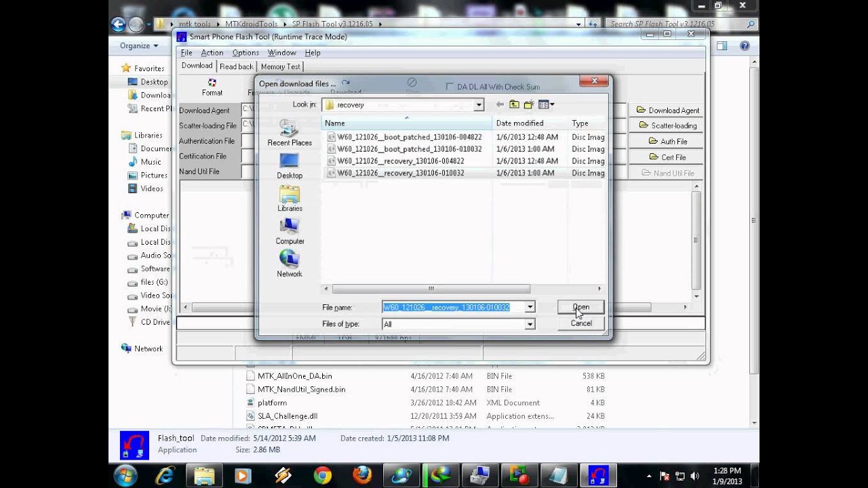Select W60_121026__recovery_130106-004822 file

(x=395, y=161)
